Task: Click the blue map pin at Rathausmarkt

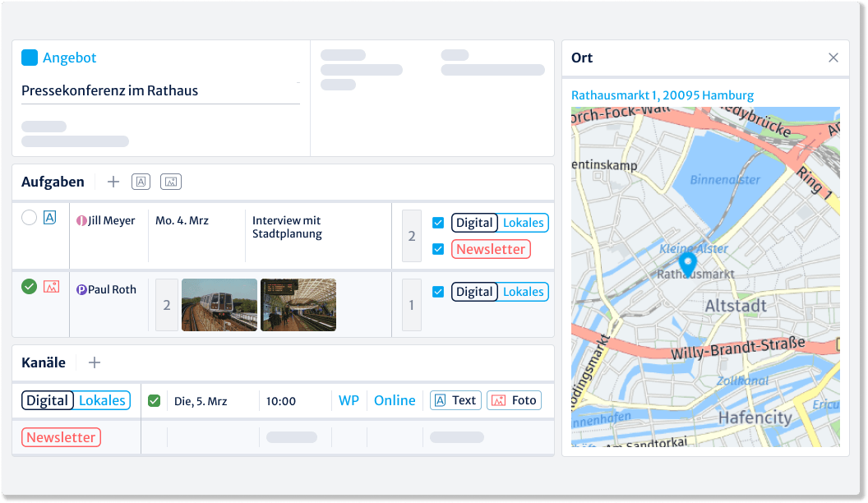Action: (x=689, y=263)
